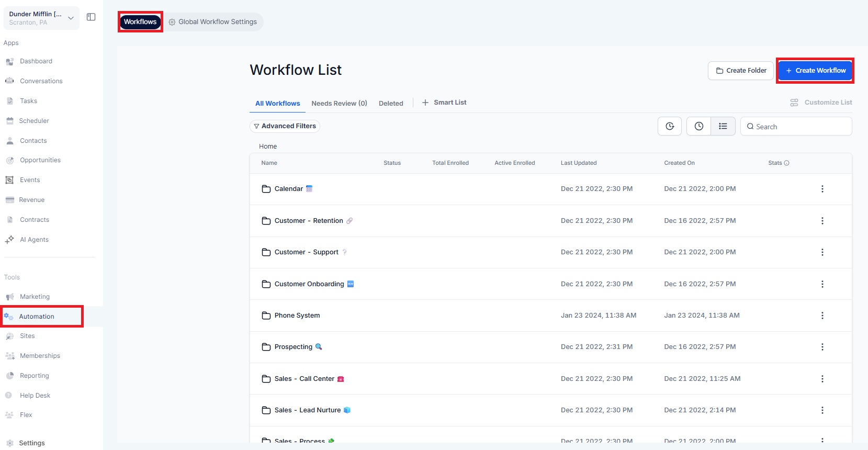Viewport: 868px width, 450px height.
Task: Go to Revenue section
Action: click(31, 200)
